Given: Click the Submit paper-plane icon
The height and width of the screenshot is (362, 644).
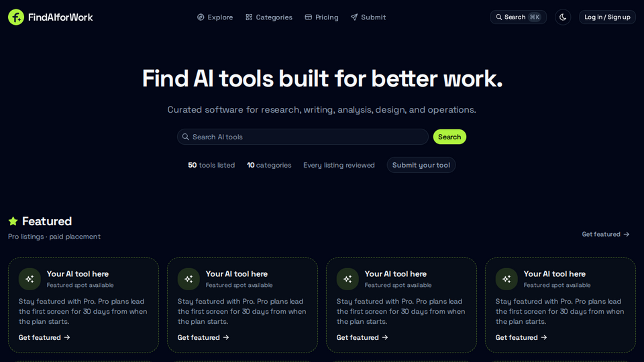Looking at the screenshot, I should coord(354,17).
